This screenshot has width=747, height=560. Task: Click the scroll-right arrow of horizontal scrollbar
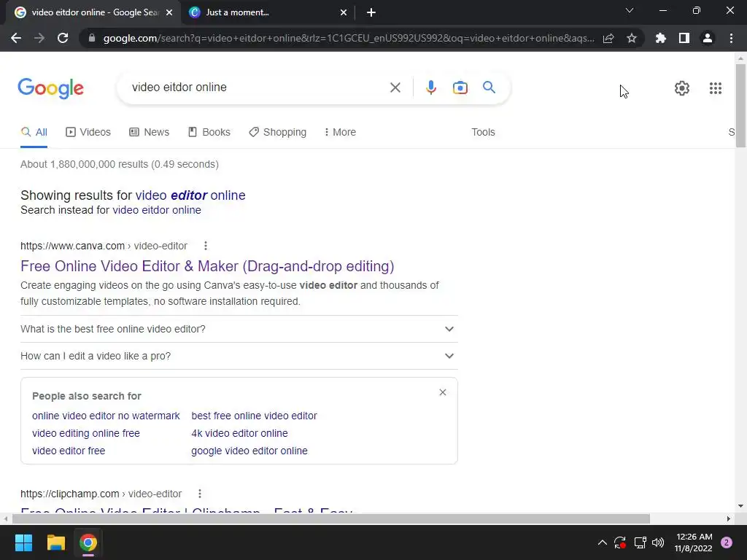coord(729,518)
